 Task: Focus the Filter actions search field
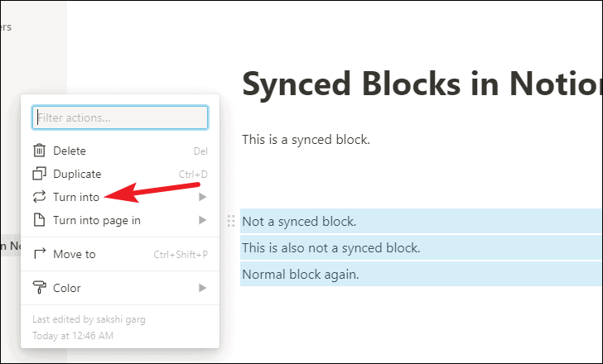coord(120,118)
